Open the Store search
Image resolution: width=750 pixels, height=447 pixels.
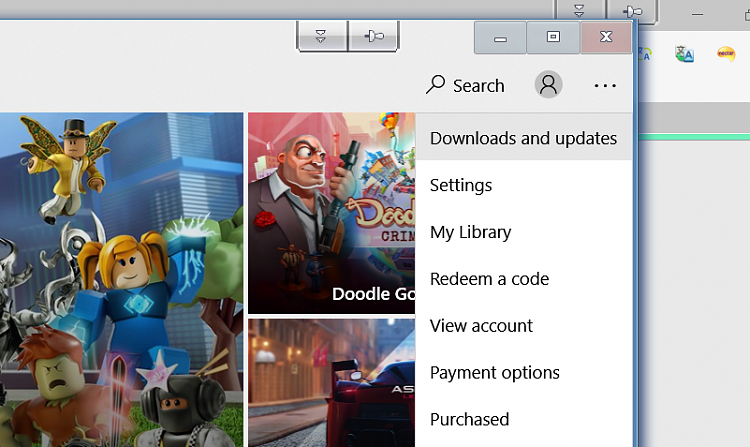pyautogui.click(x=465, y=86)
